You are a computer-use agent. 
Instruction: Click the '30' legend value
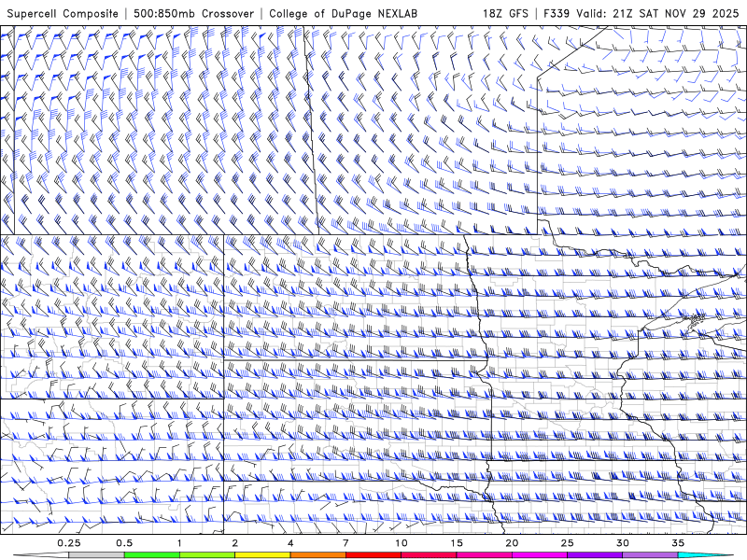pyautogui.click(x=622, y=543)
